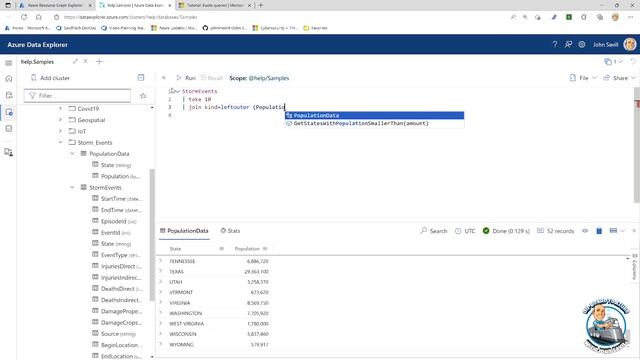The height and width of the screenshot is (360, 640).
Task: Open the hamburger navigation menu
Action: coord(9,63)
